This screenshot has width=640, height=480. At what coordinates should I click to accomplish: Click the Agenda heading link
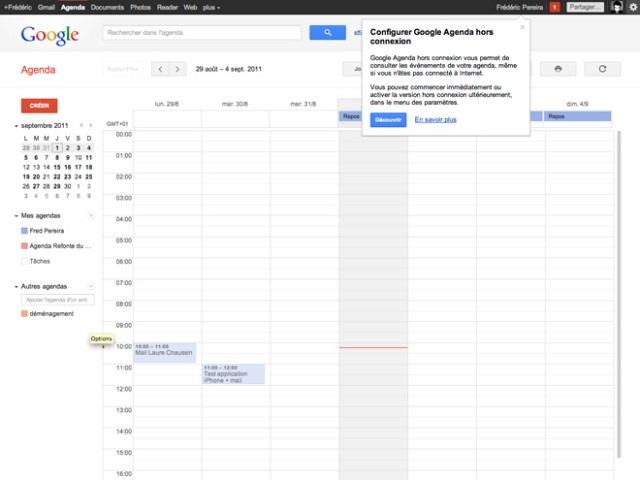(x=38, y=70)
